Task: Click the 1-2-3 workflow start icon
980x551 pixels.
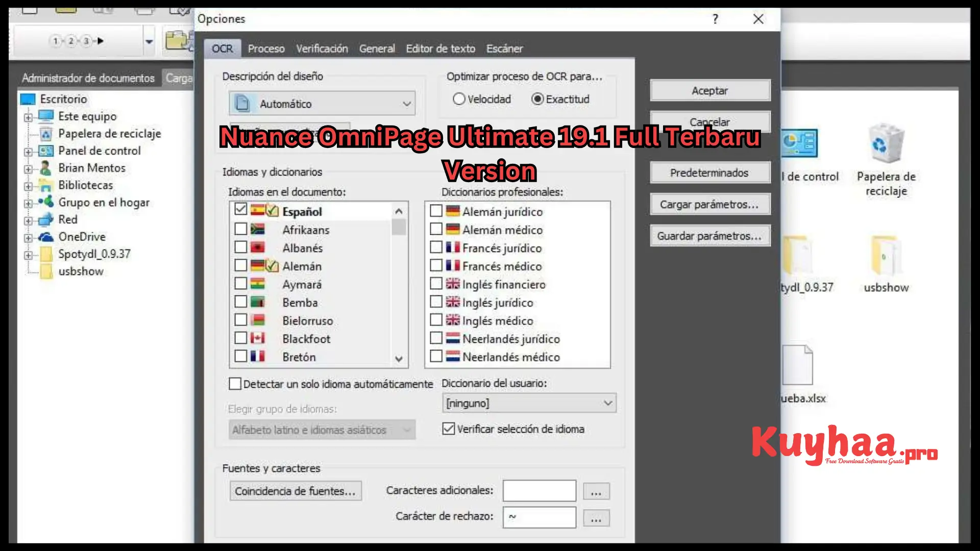Action: point(78,41)
